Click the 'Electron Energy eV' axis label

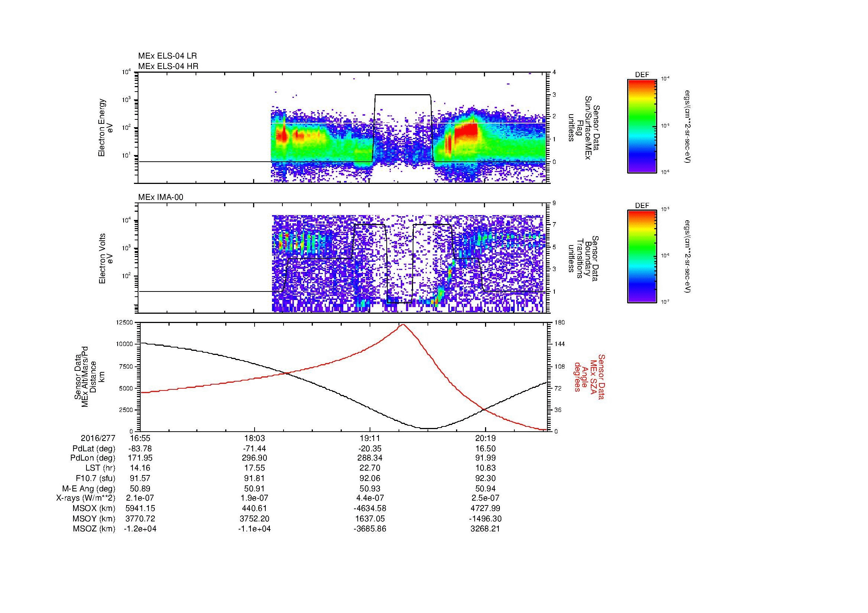pos(106,128)
